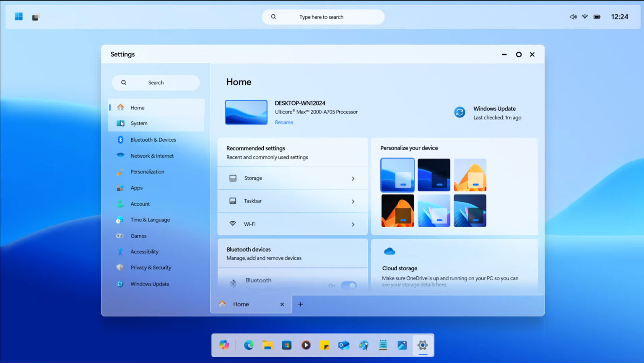This screenshot has width=644, height=363.
Task: Switch to the Home tab at the bottom
Action: click(241, 304)
